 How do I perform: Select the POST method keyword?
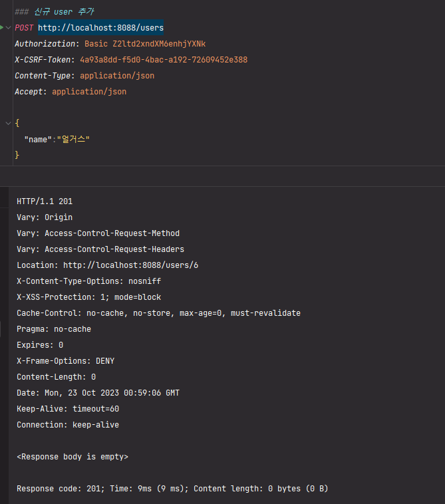coord(24,28)
